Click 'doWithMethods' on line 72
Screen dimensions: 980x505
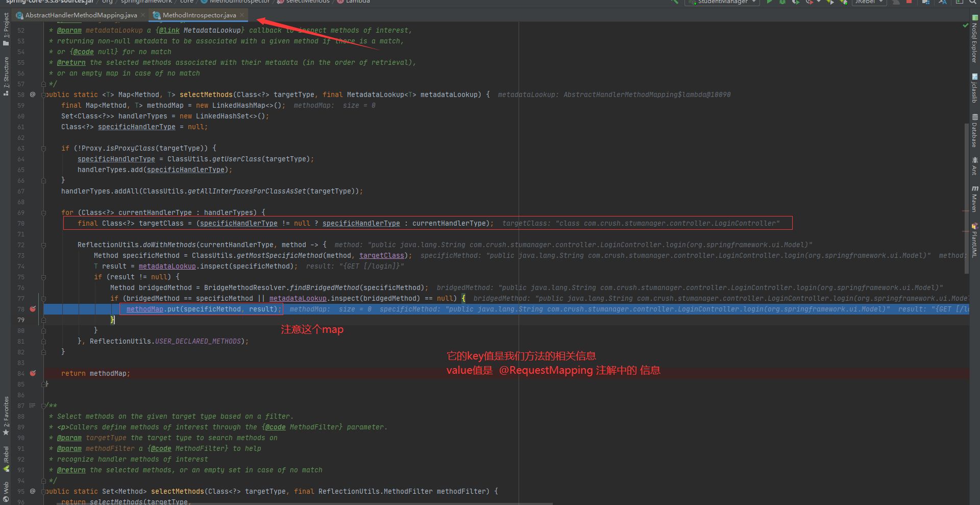169,245
